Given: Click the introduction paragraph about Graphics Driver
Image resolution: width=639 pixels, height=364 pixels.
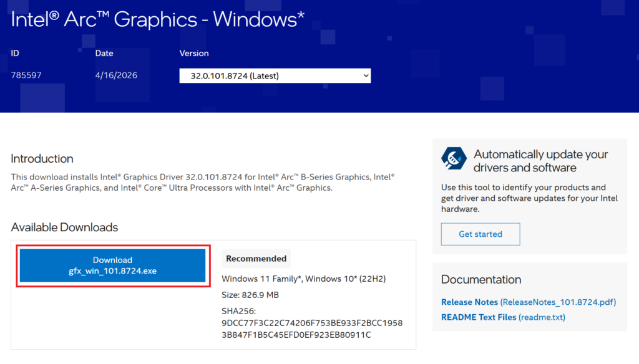Looking at the screenshot, I should point(202,183).
